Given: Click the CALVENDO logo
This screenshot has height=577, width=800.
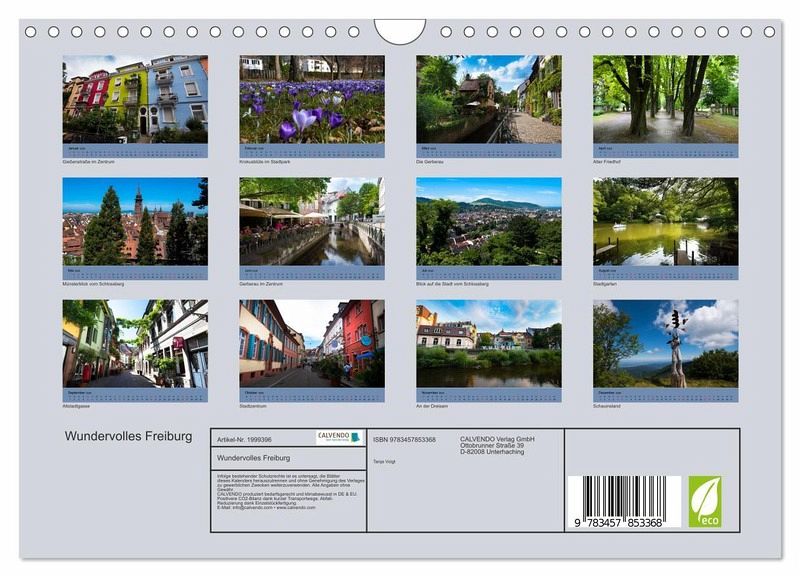Looking at the screenshot, I should coord(338,438).
